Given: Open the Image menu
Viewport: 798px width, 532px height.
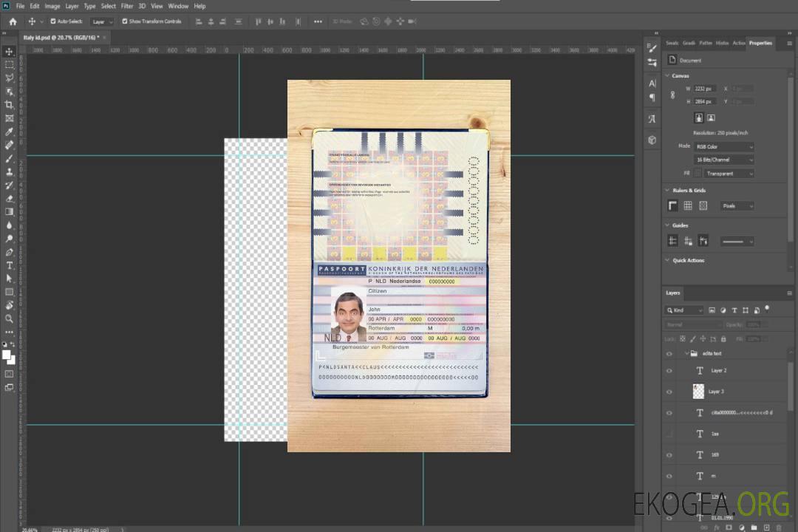Looking at the screenshot, I should [52, 6].
